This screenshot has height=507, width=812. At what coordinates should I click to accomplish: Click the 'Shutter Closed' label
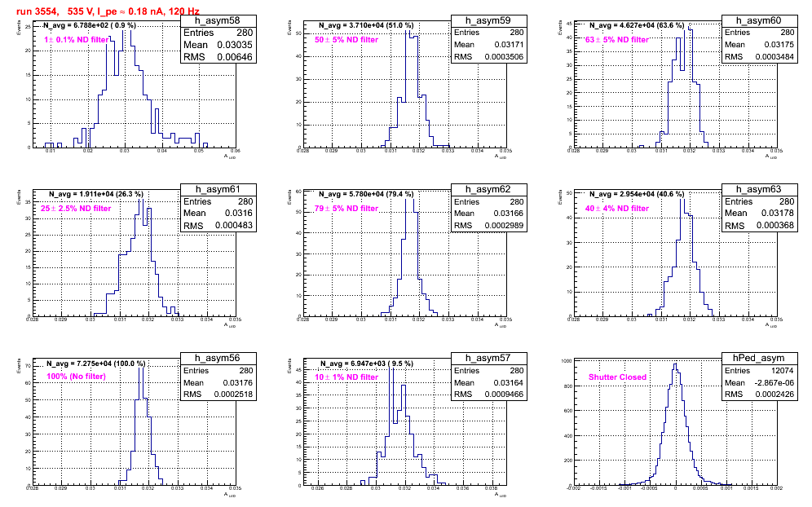[x=617, y=377]
